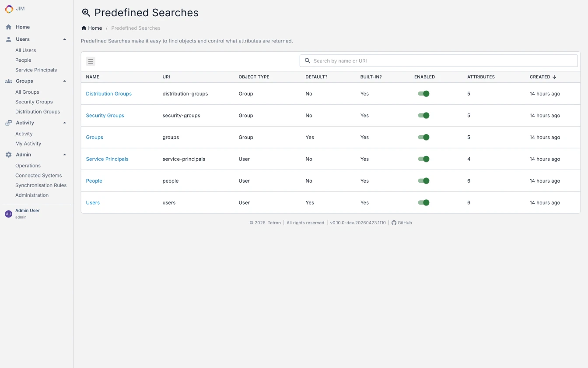Screen dimensions: 588x368
Task: Click the Admin gear icon
Action: point(8,154)
